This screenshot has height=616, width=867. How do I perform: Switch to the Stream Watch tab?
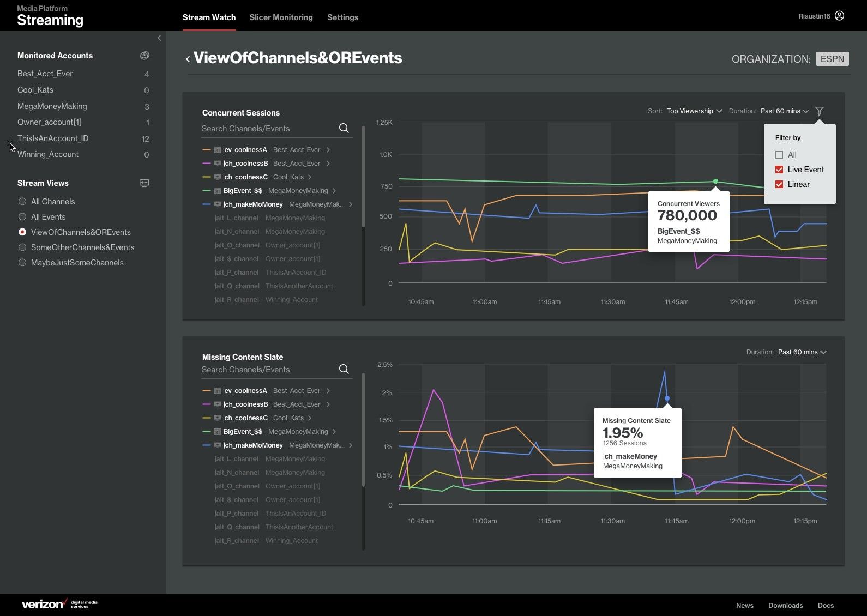click(x=209, y=17)
